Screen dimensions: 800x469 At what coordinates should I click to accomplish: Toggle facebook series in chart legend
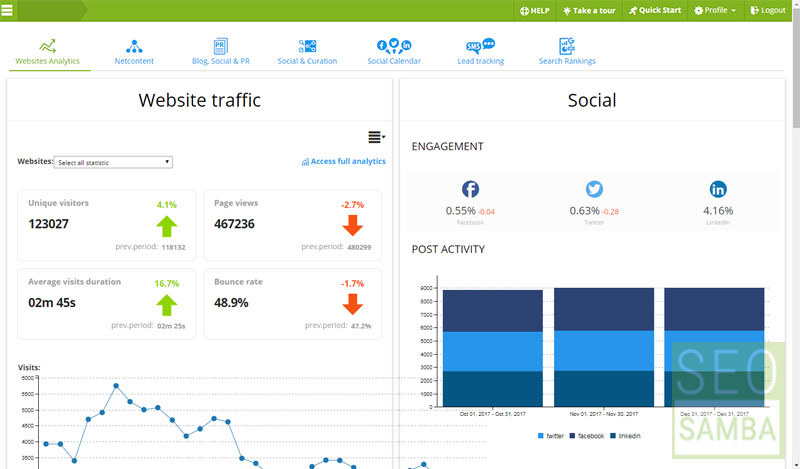point(587,436)
